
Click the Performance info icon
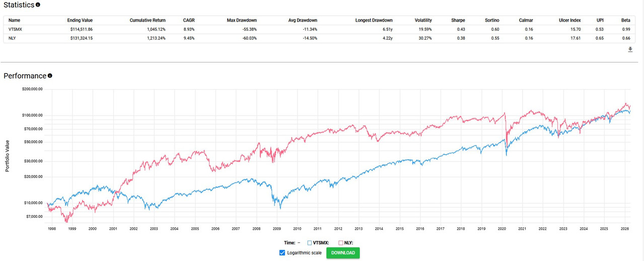click(x=50, y=76)
